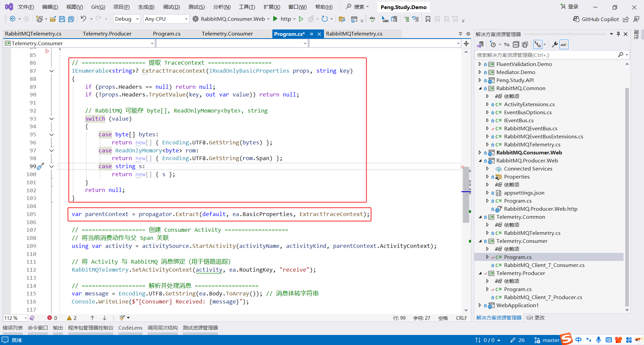
Task: Click the warnings count indicator
Action: click(72, 318)
